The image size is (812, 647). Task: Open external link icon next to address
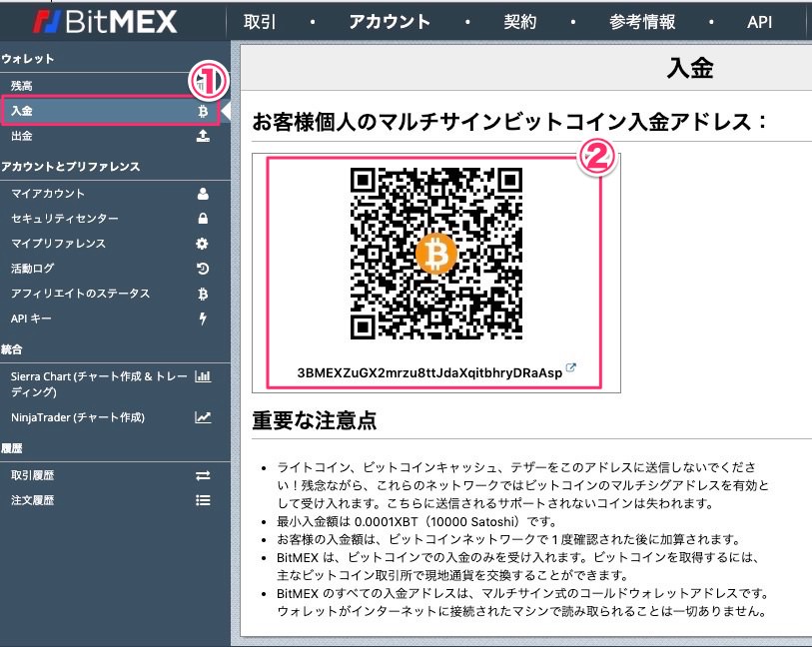point(570,367)
